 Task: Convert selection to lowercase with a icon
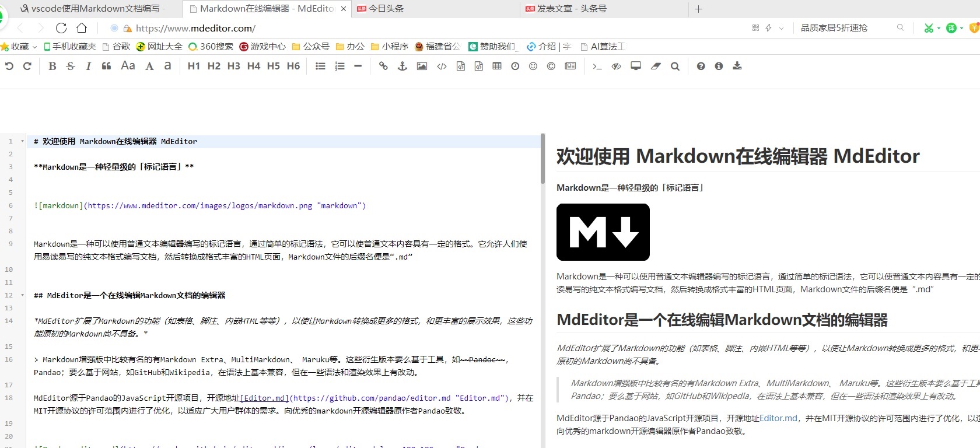click(x=168, y=66)
